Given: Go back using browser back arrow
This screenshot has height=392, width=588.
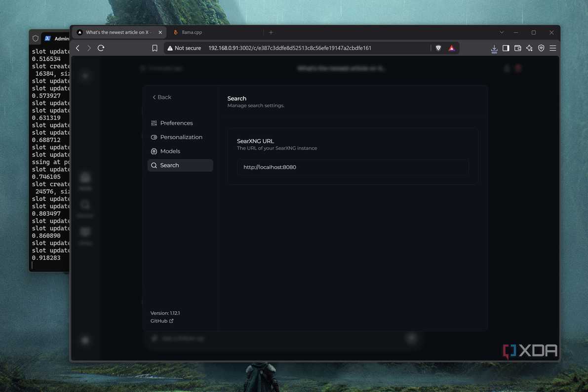Looking at the screenshot, I should (x=78, y=48).
